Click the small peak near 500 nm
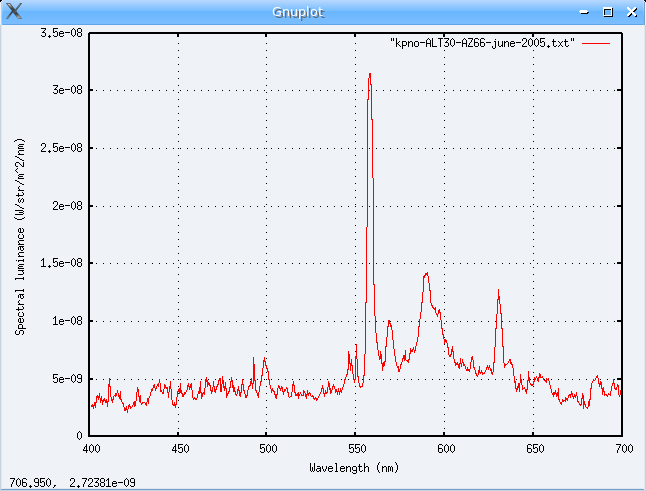The image size is (646, 491). click(x=265, y=358)
